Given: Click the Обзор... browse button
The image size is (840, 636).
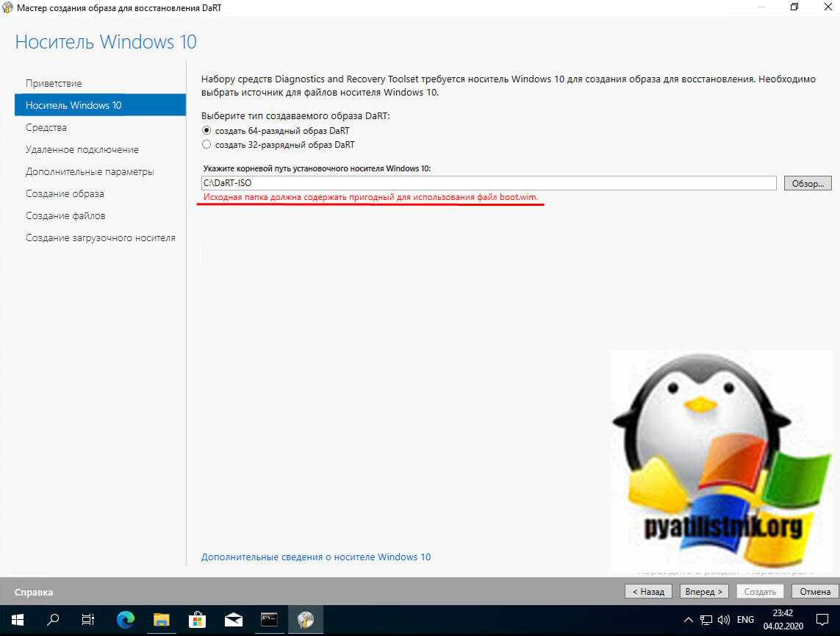Looking at the screenshot, I should click(x=808, y=183).
